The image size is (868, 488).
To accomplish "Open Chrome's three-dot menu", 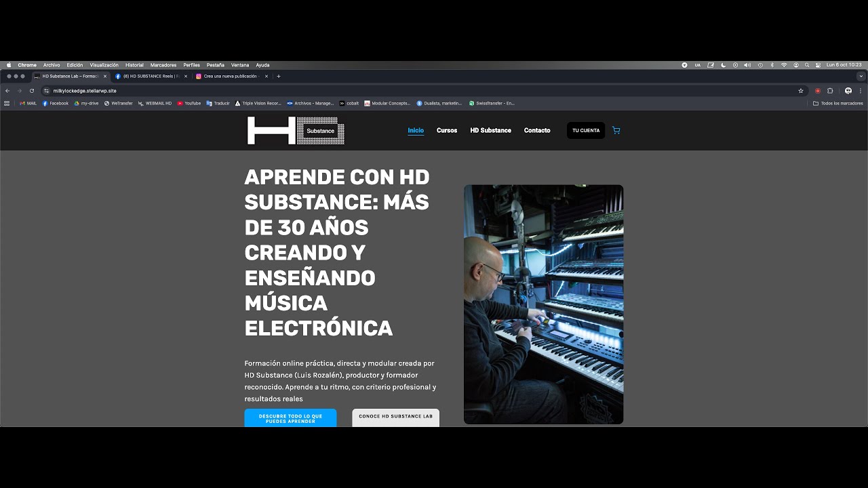I will point(861,91).
